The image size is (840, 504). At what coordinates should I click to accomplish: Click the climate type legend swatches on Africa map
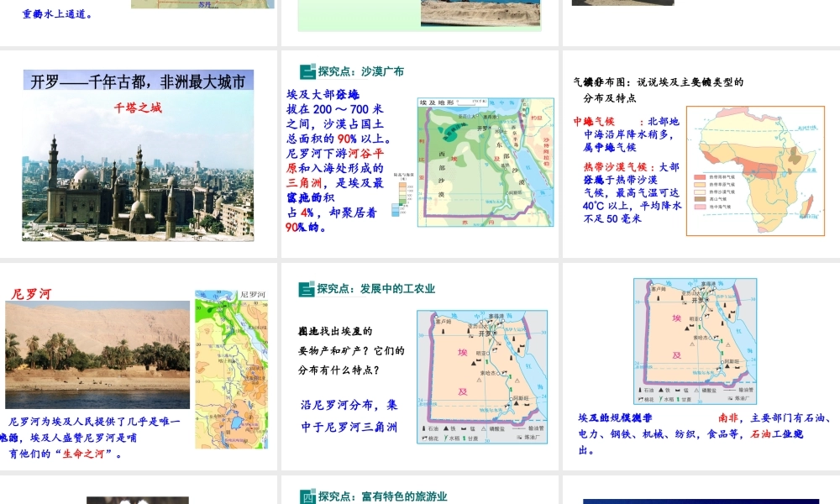coord(713,192)
